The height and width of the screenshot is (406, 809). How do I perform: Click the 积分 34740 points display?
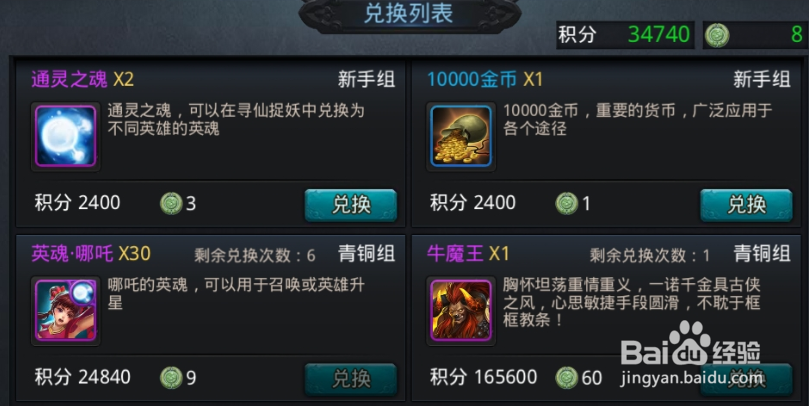tap(625, 35)
